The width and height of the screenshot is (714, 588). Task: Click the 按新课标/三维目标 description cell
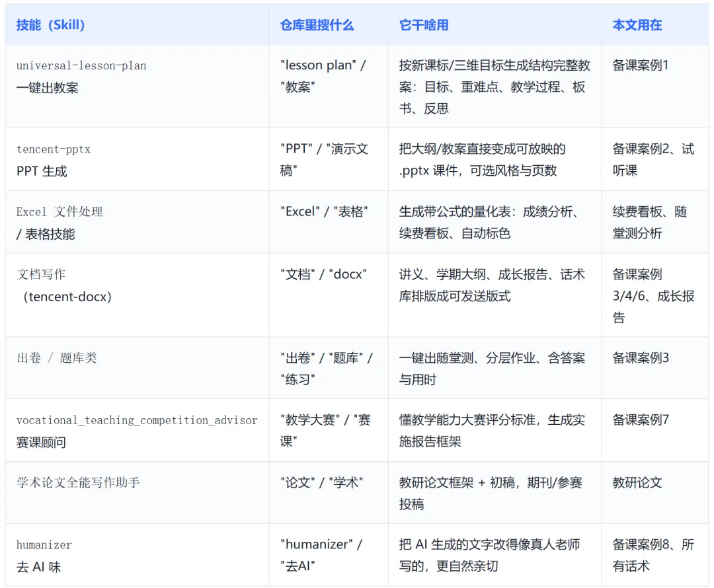click(495, 87)
